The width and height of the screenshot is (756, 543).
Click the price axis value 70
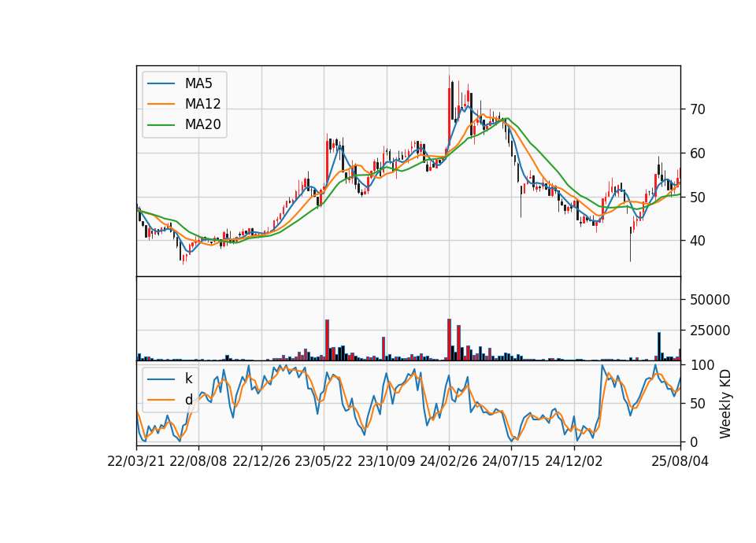(697, 109)
